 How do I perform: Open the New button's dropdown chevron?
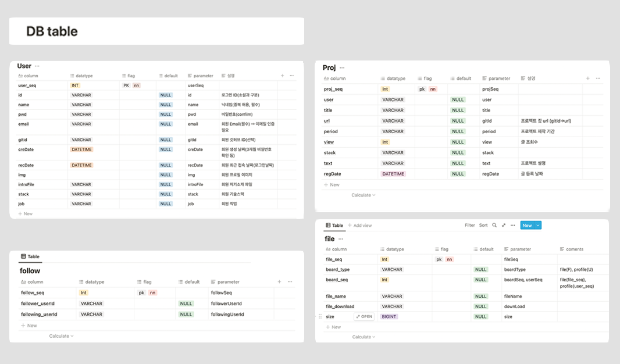point(539,226)
